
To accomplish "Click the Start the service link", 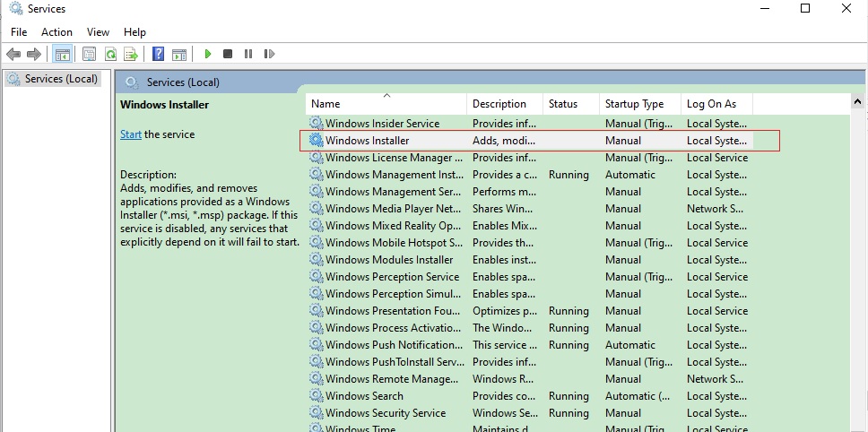I will coord(131,134).
